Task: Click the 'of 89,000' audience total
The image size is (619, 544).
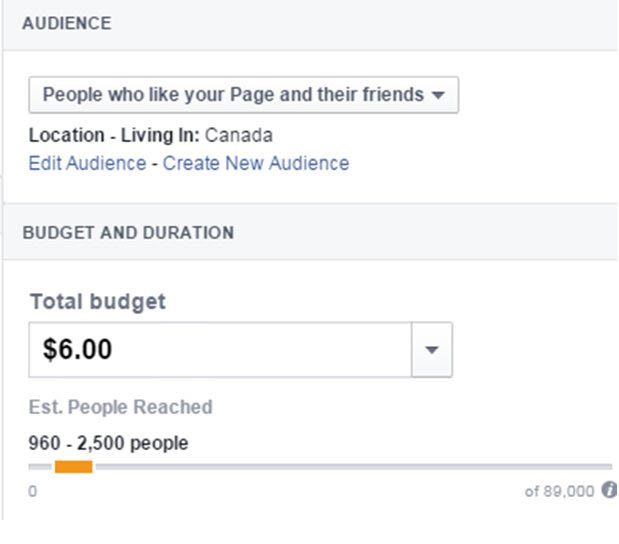Action: [x=559, y=491]
